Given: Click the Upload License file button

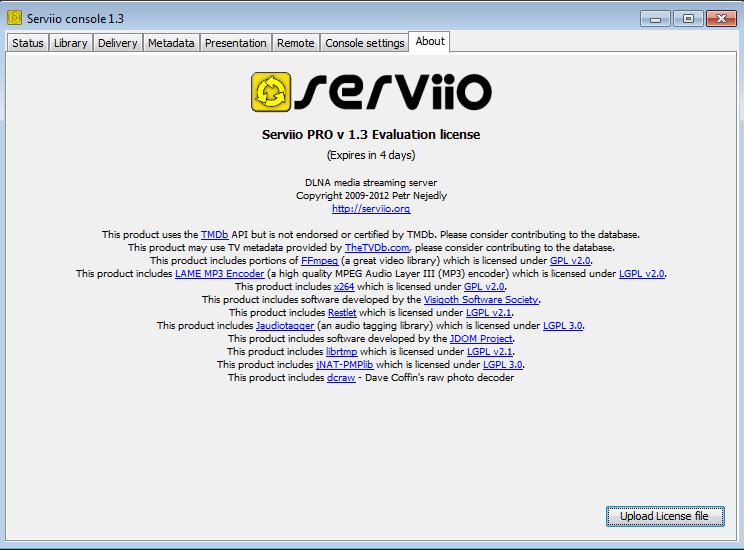Looking at the screenshot, I should pyautogui.click(x=665, y=516).
